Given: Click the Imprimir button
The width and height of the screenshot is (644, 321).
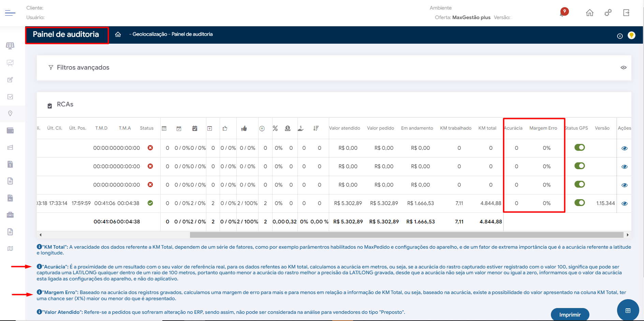Looking at the screenshot, I should pyautogui.click(x=570, y=315).
